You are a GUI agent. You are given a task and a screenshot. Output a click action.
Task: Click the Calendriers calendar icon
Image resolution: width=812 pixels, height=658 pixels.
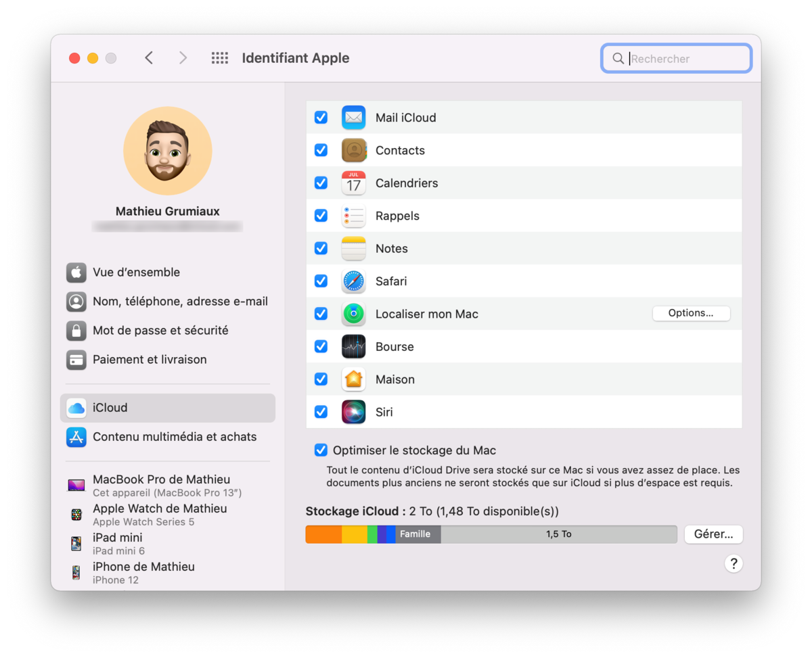(x=353, y=183)
